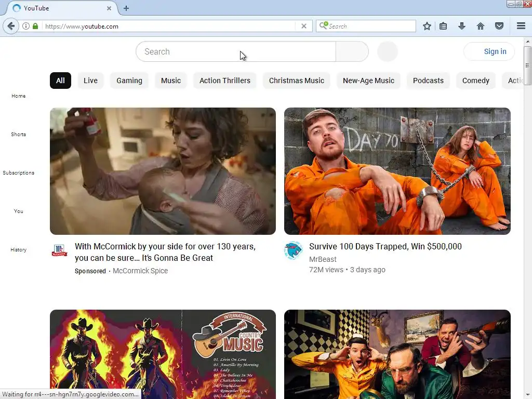Go to browser home page icon
The height and width of the screenshot is (399, 532).
click(481, 26)
